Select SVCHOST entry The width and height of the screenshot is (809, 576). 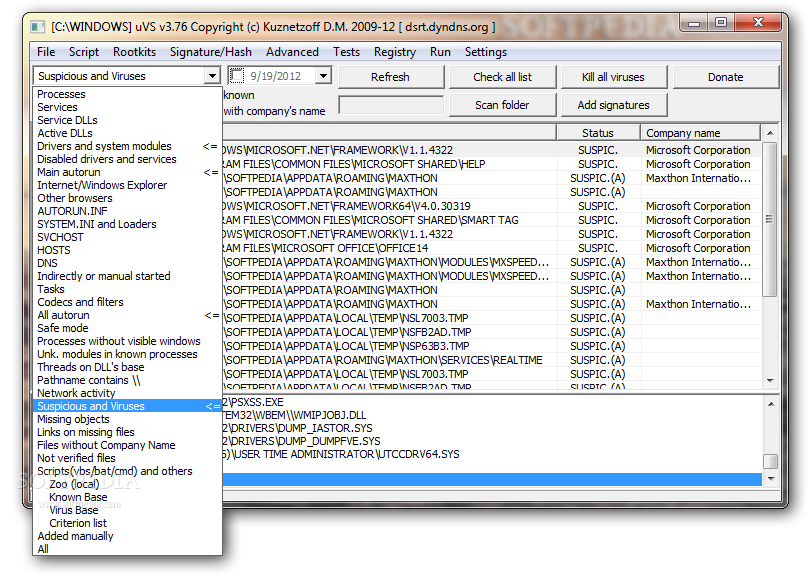pyautogui.click(x=127, y=237)
